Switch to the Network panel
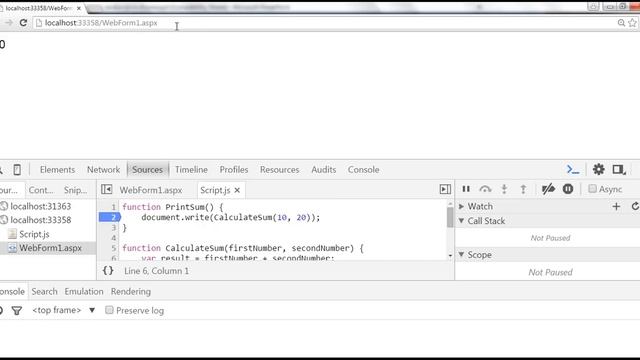 103,169
